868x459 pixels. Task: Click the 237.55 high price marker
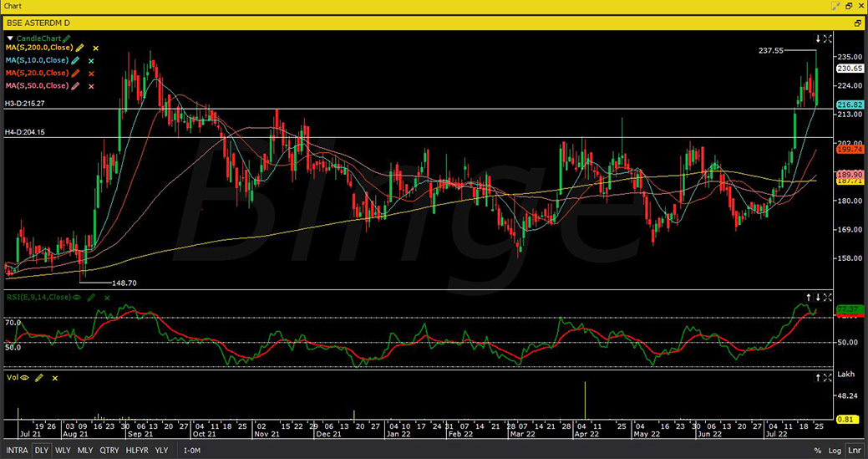(x=771, y=50)
